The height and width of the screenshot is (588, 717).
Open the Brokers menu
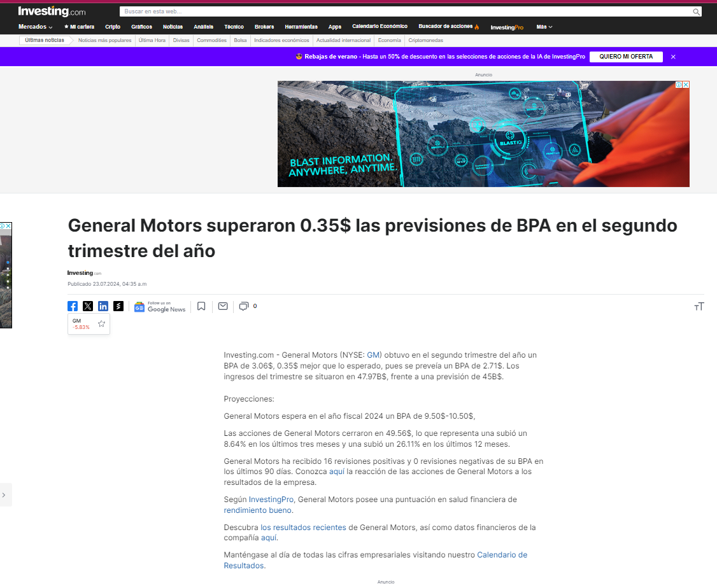pos(264,27)
